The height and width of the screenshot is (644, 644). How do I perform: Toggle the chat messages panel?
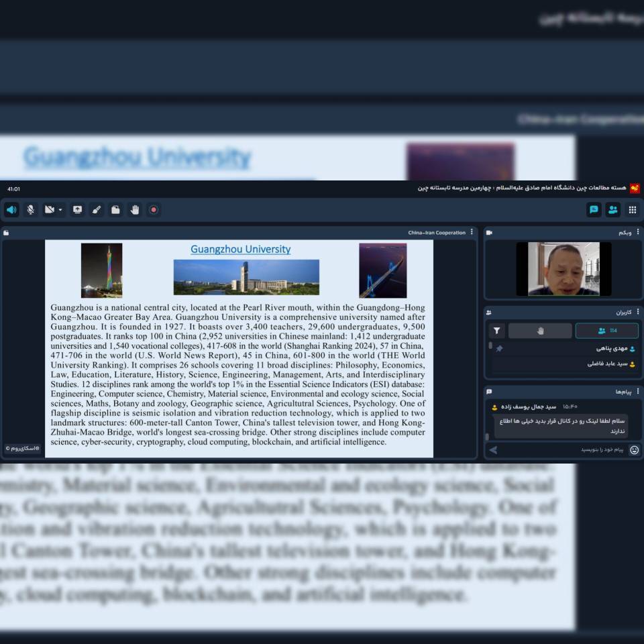pyautogui.click(x=594, y=210)
